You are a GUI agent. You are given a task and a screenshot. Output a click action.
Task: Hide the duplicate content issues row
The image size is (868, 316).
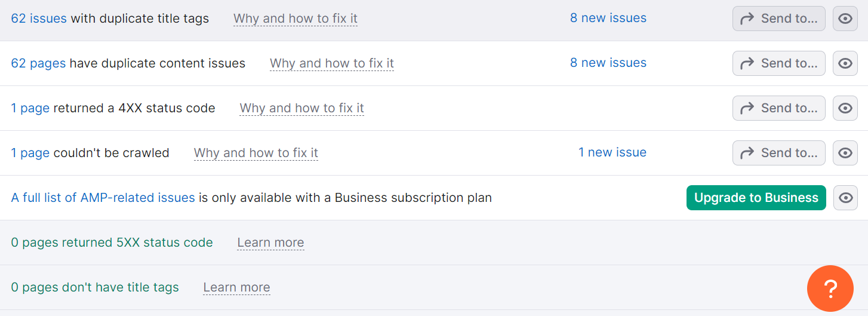point(845,63)
